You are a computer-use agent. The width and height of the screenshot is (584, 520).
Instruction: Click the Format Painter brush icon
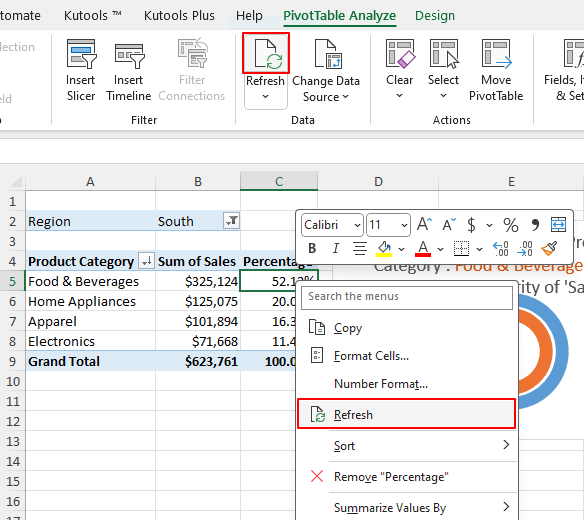(x=549, y=248)
